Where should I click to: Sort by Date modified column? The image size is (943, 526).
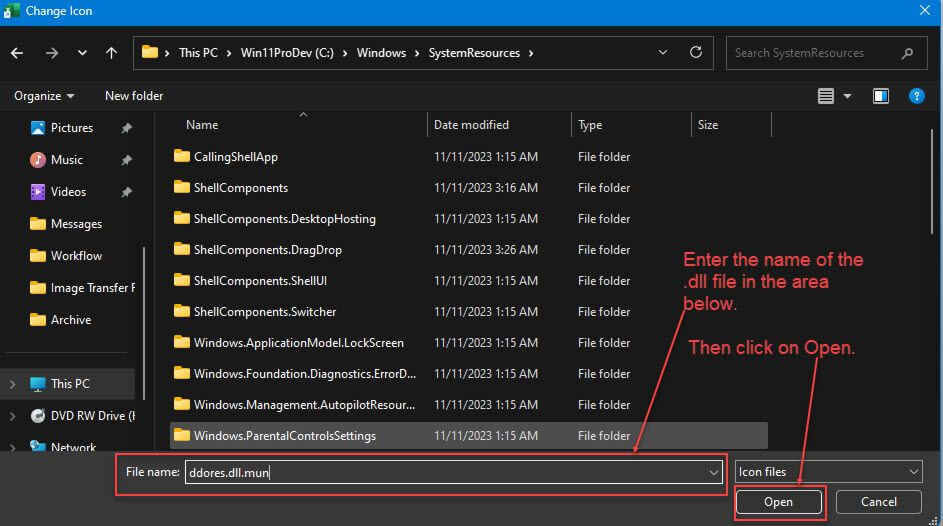tap(472, 125)
